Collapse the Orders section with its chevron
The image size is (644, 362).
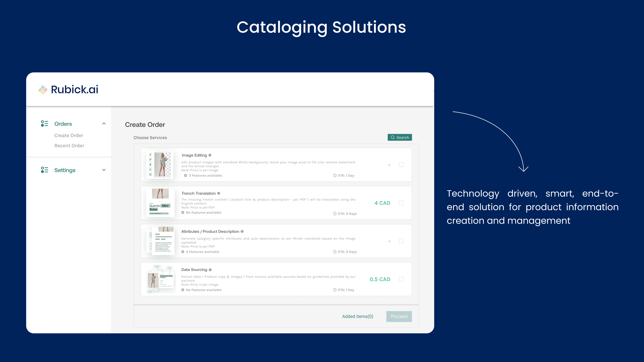[x=104, y=123]
